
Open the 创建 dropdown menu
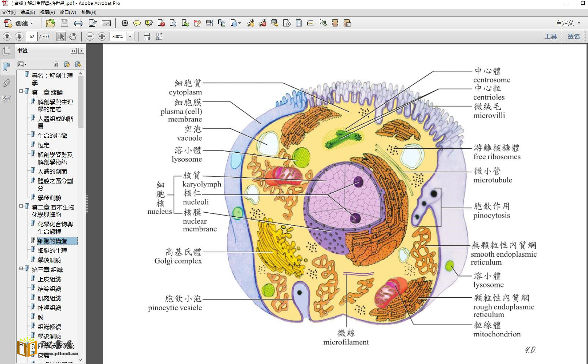pos(19,23)
